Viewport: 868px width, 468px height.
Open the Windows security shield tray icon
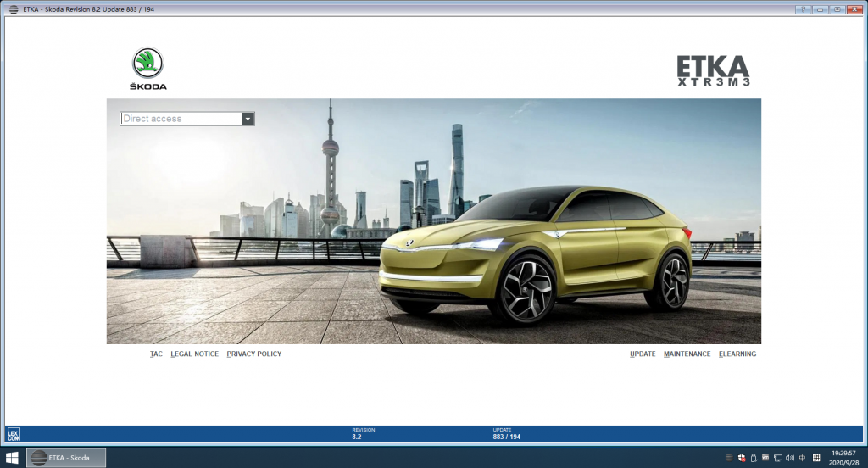(x=741, y=458)
